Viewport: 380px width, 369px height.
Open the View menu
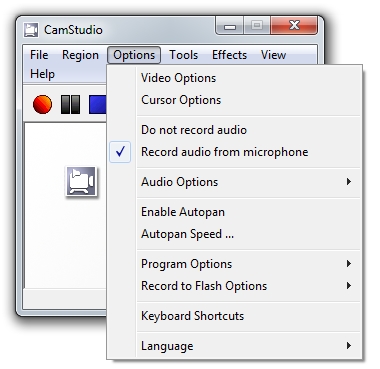coord(273,55)
